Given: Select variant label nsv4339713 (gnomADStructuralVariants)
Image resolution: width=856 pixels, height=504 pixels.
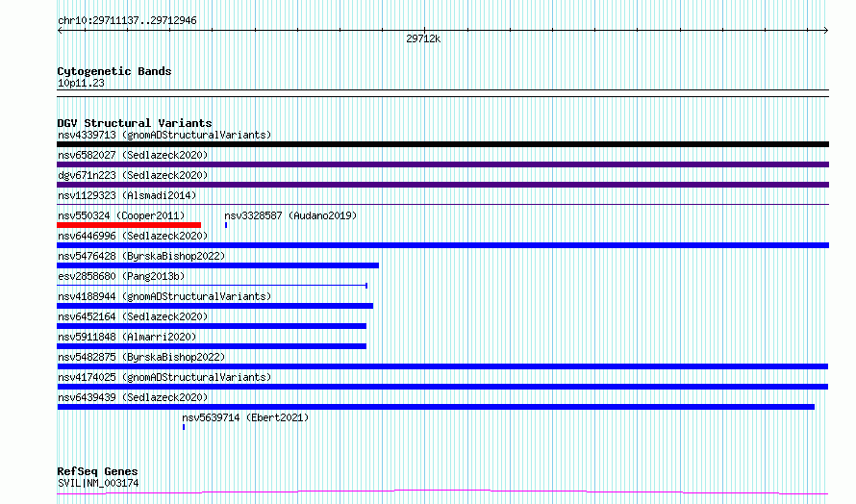Looking at the screenshot, I should click(x=164, y=135).
